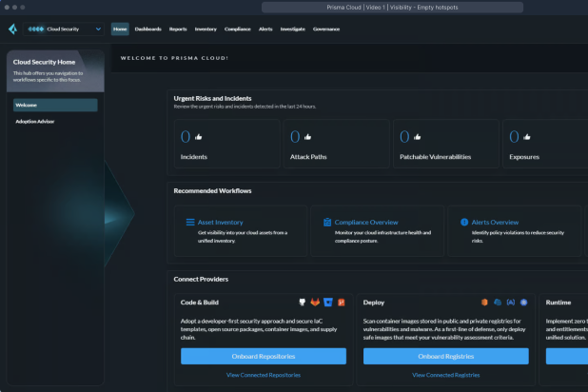
Task: Open the Governance tab
Action: (x=326, y=29)
